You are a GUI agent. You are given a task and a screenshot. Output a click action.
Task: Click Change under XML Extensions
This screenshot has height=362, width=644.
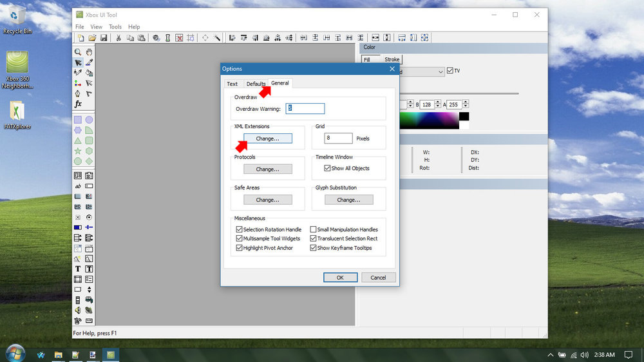click(268, 138)
